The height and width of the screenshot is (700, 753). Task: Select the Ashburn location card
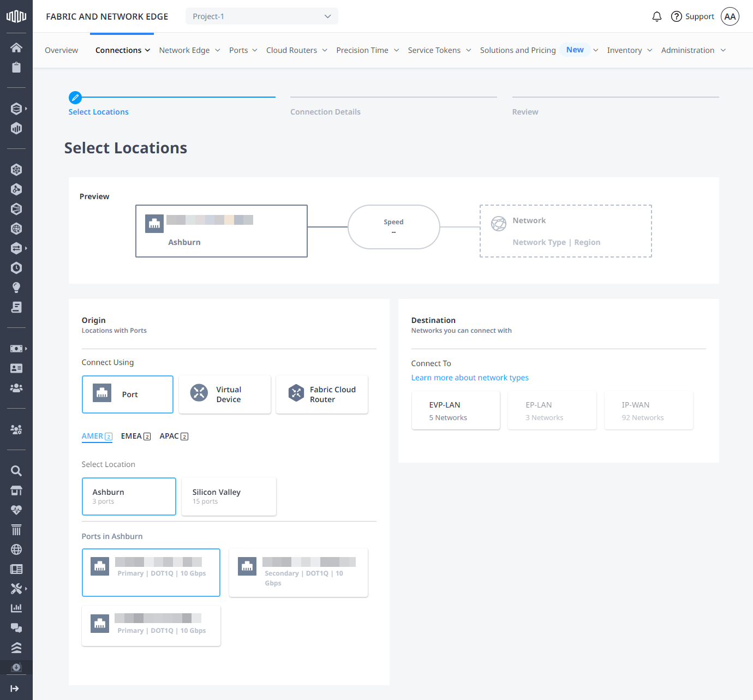tap(129, 496)
